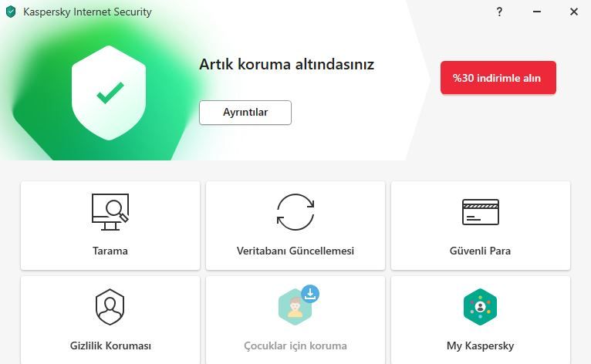Select the Güvenli Para label
Screen dimensions: 591x364
pos(480,251)
